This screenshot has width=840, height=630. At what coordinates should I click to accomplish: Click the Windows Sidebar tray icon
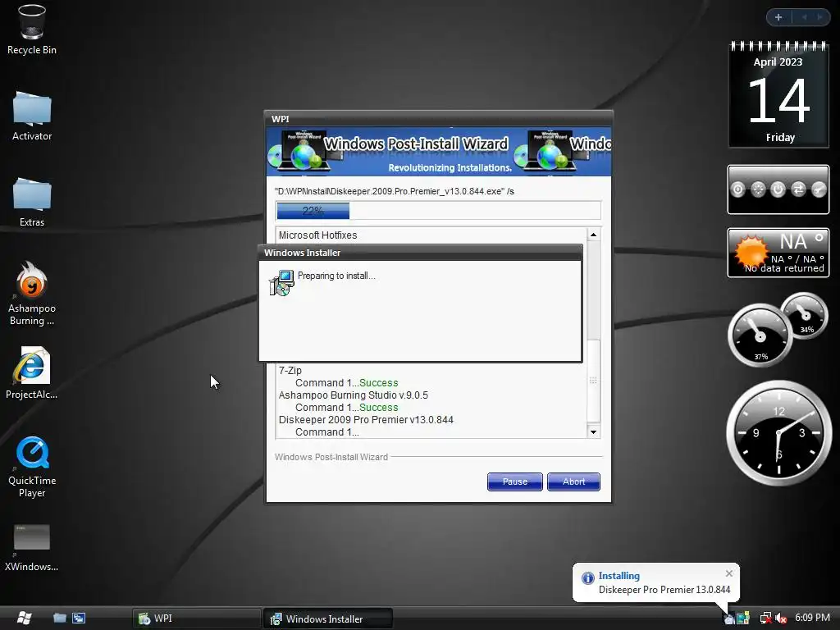(743, 619)
